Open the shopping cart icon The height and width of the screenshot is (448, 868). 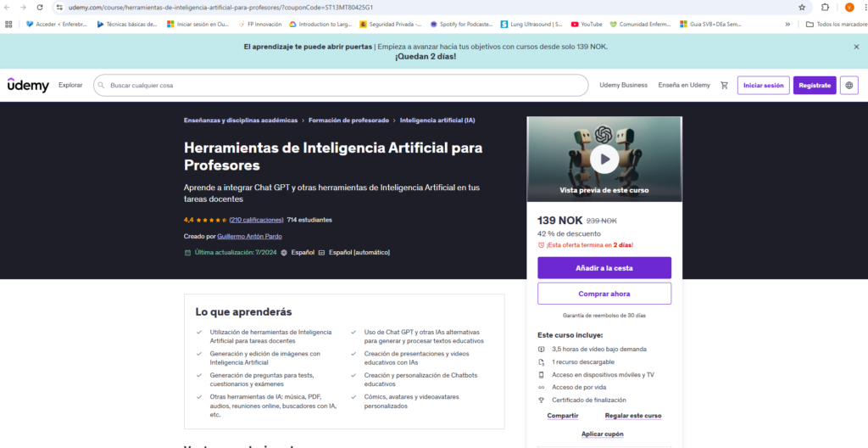724,86
